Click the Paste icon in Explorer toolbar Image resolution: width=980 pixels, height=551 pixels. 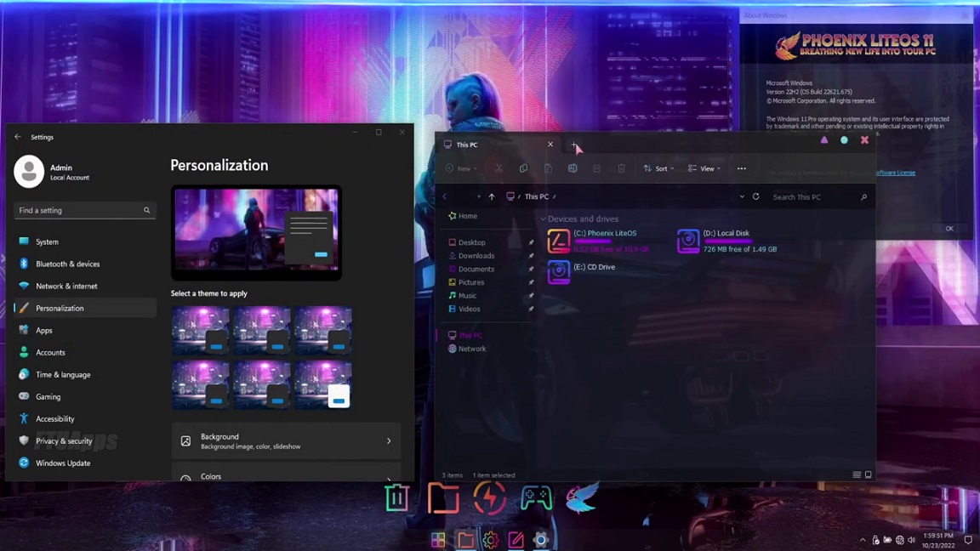[x=548, y=168]
